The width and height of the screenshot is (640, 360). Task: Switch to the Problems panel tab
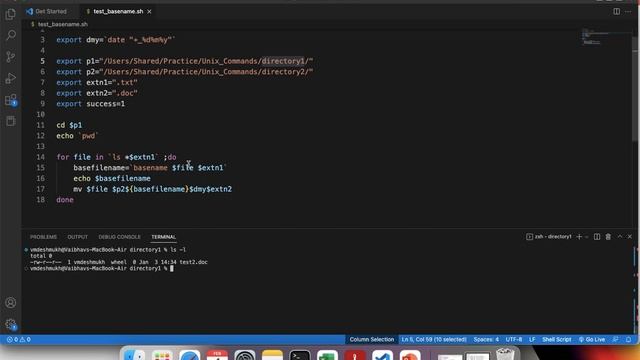point(43,237)
